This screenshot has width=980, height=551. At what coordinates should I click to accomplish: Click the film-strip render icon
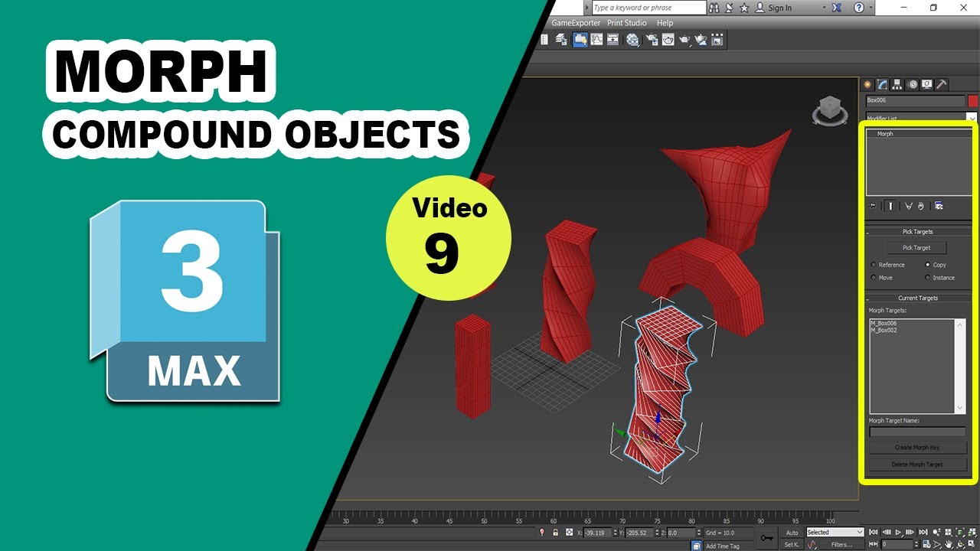717,40
